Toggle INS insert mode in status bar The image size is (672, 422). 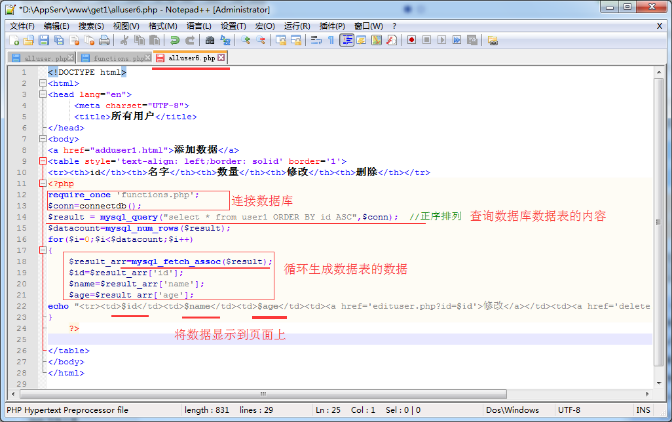point(642,410)
